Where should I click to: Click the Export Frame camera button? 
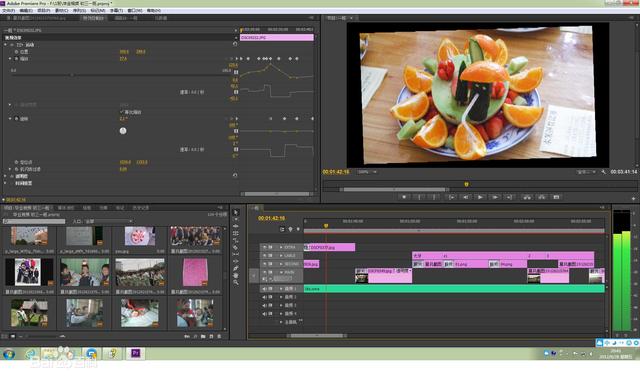556,197
